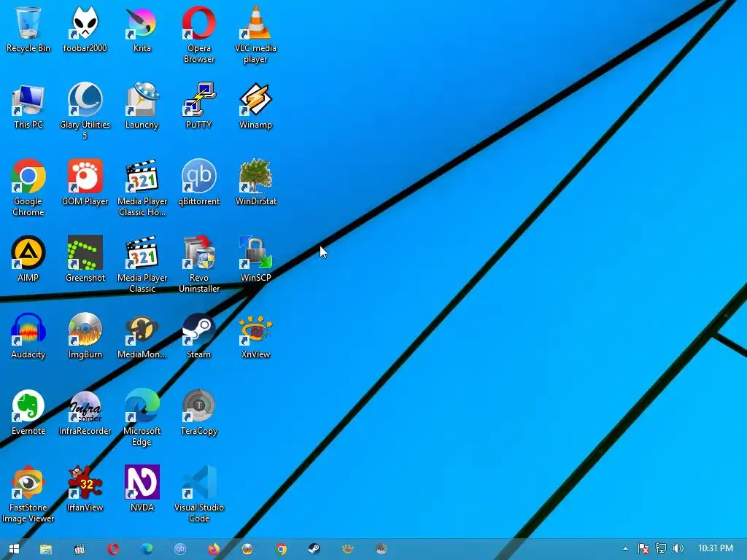Click the Steam desktop shortcut
Screen dimensions: 747x560
click(x=198, y=336)
